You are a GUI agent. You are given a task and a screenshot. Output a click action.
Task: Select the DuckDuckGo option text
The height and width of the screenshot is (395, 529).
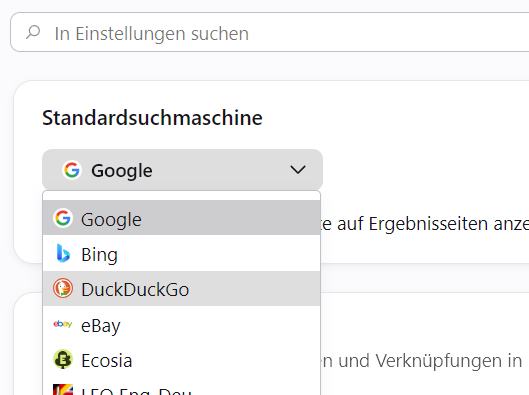(135, 290)
